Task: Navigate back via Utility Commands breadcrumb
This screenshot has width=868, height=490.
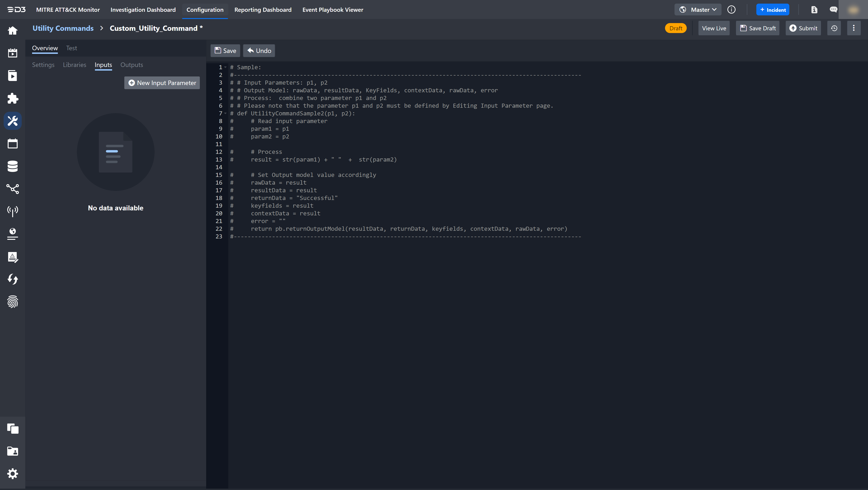Action: coord(63,28)
